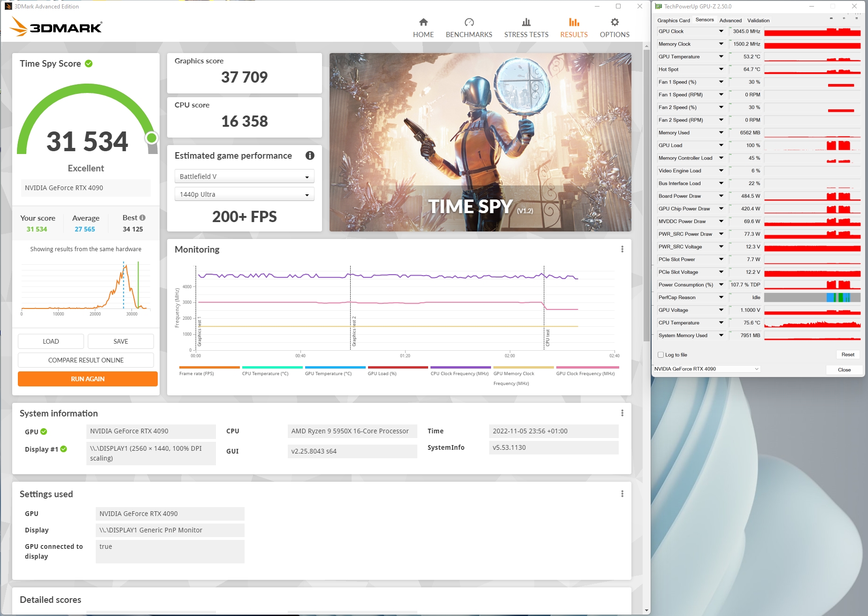Click the info icon next to Best score
The height and width of the screenshot is (616, 868).
click(143, 218)
